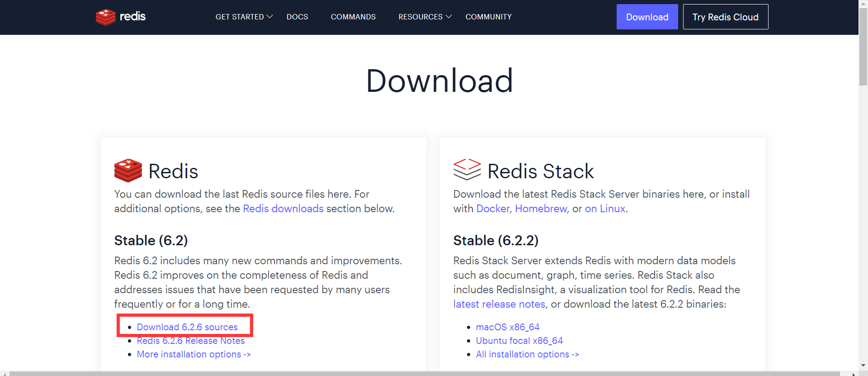Open the COMMUNITY menu item
Image resolution: width=868 pixels, height=376 pixels.
489,17
